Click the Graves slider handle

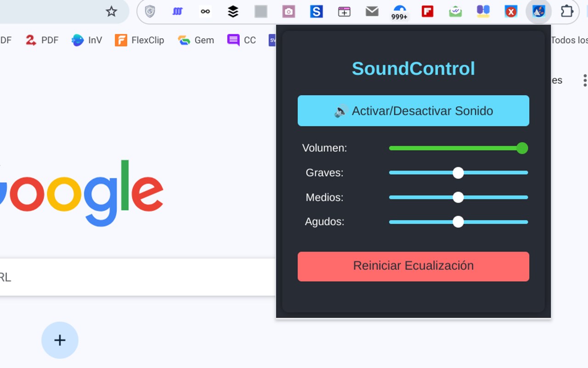[x=458, y=173]
